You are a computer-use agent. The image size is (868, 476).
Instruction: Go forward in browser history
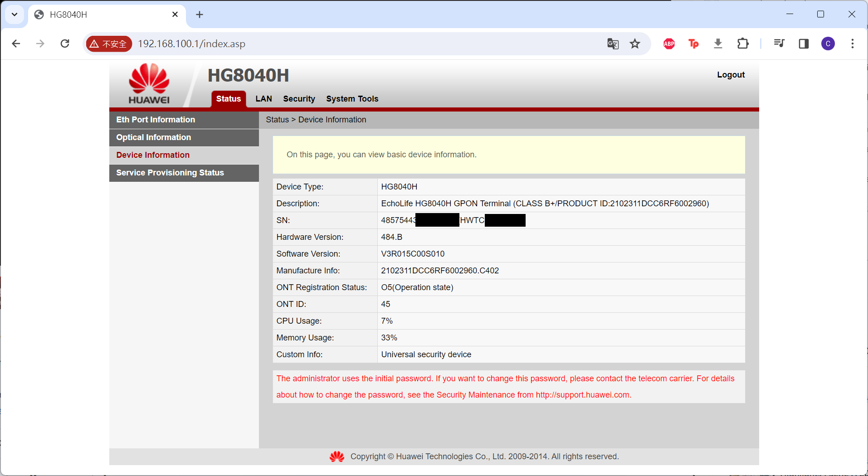[x=40, y=44]
